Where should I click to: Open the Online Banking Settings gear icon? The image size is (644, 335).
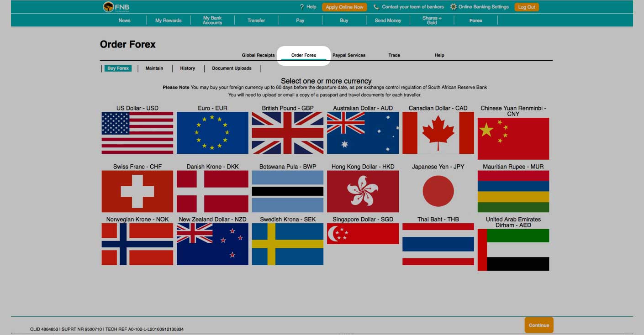coord(454,7)
